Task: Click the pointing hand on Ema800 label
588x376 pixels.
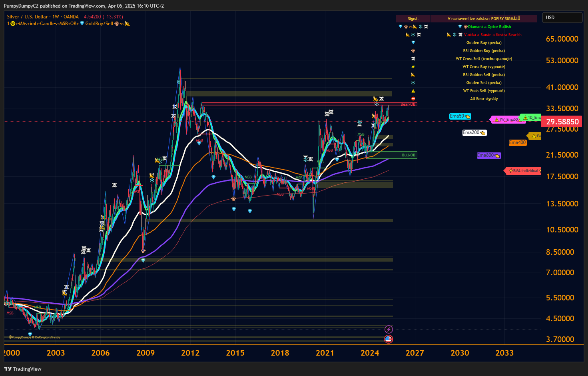Action: [497, 156]
